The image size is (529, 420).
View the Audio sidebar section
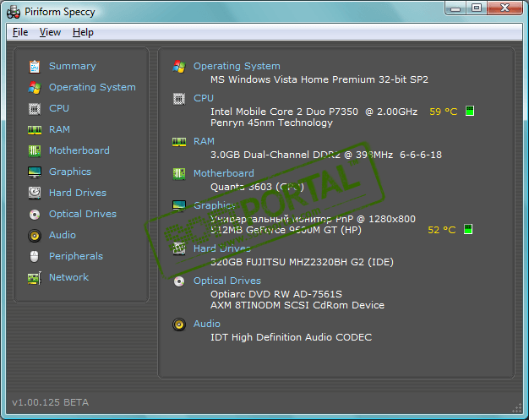(x=63, y=235)
